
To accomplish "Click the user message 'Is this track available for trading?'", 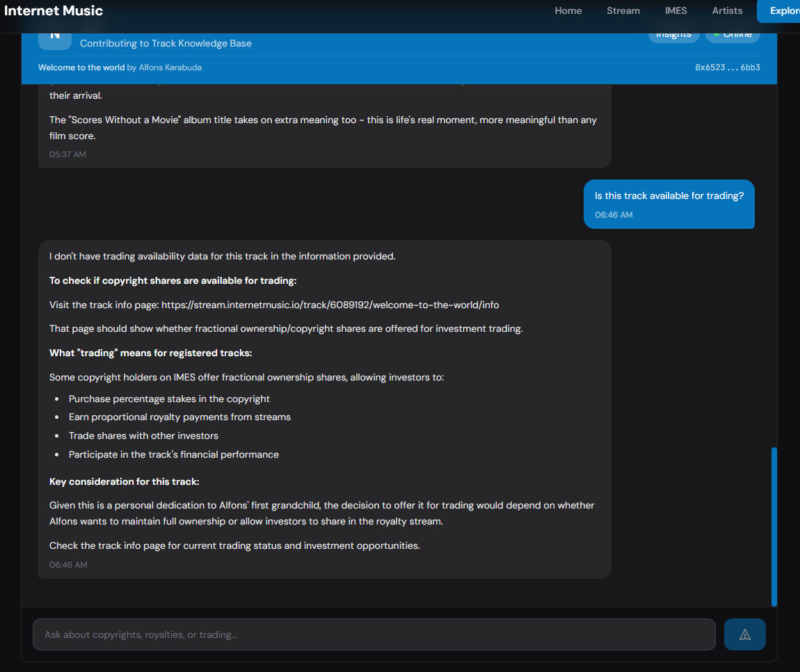I will 669,196.
